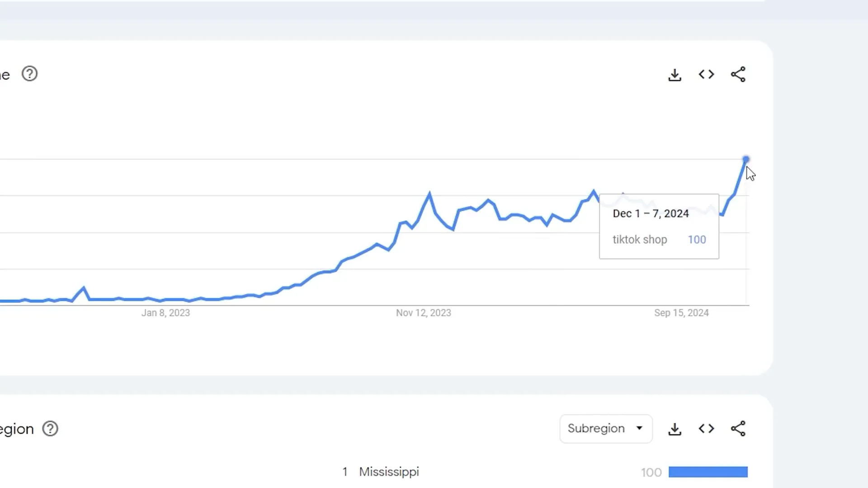868x488 pixels.
Task: Click the Sep 15, 2024 axis label
Action: click(x=681, y=313)
